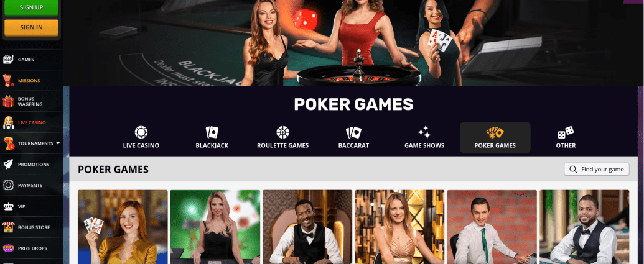Click the Bonus Store shop icon
Image resolution: width=644 pixels, height=264 pixels.
8,227
